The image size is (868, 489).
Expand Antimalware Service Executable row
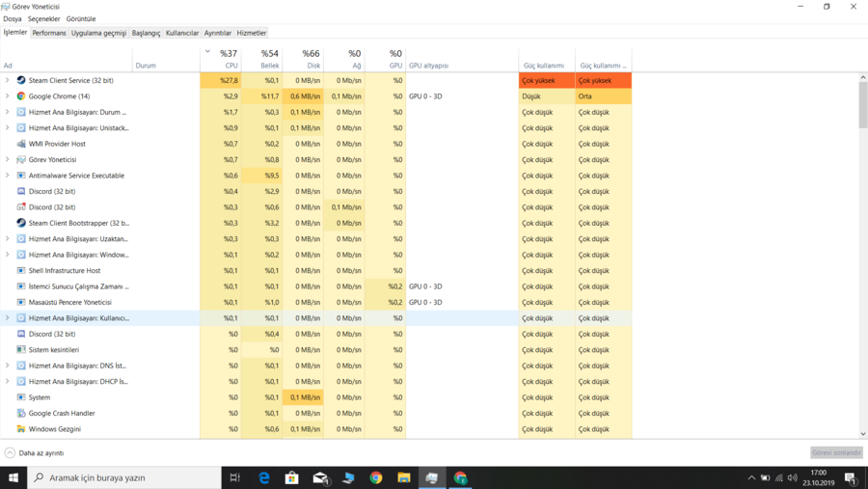7,176
